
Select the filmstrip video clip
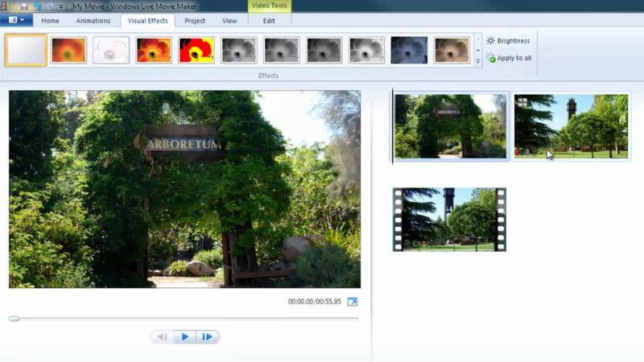click(x=449, y=220)
